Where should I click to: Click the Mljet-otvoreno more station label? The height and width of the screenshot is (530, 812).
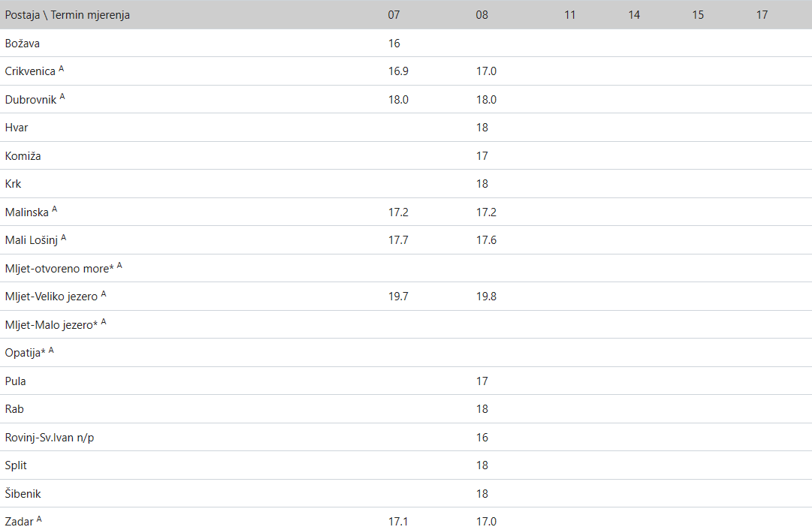click(57, 269)
